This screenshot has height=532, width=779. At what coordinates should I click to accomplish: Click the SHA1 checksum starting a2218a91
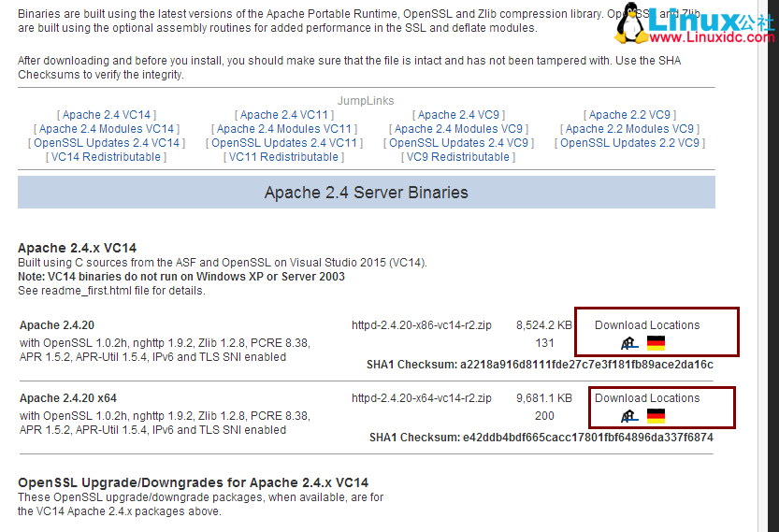[x=540, y=365]
